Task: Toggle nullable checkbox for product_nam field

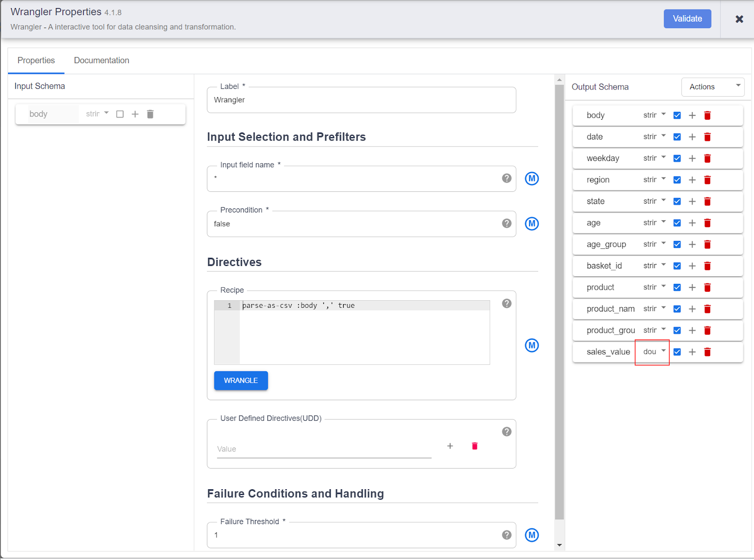Action: (x=677, y=309)
